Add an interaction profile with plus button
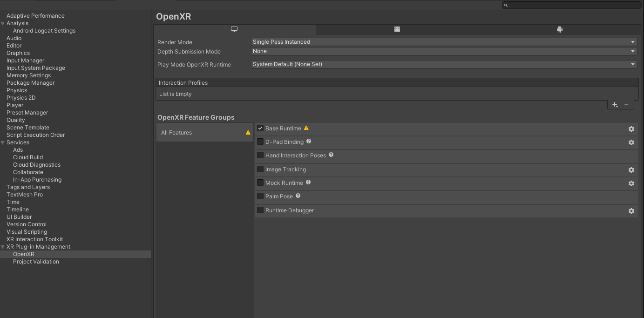Screen dimensions: 644x318 tap(615, 105)
